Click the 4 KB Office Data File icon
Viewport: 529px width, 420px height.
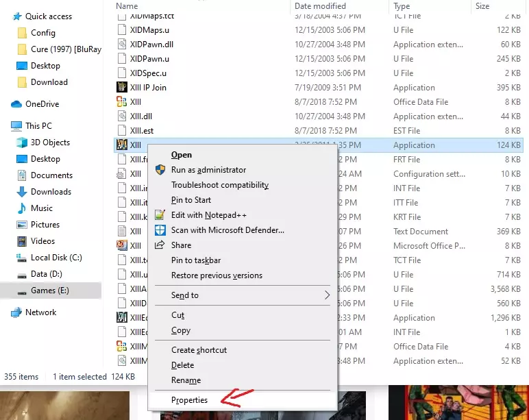tap(122, 346)
